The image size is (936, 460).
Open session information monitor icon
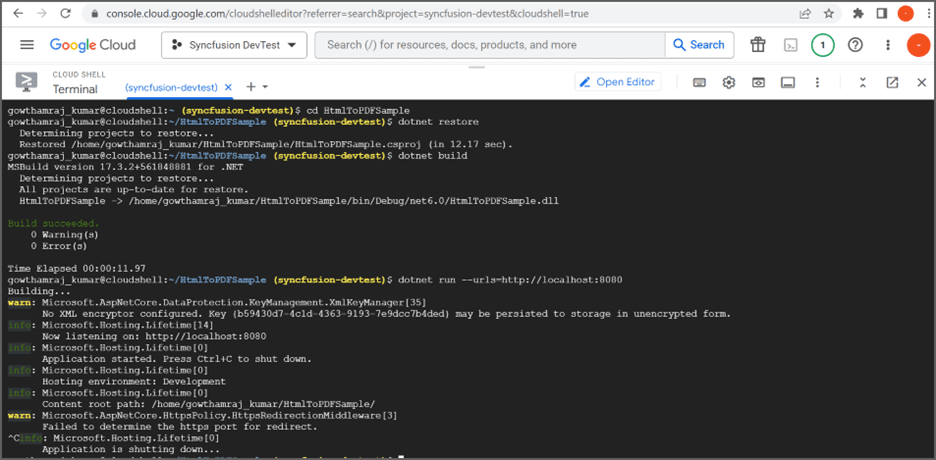788,83
